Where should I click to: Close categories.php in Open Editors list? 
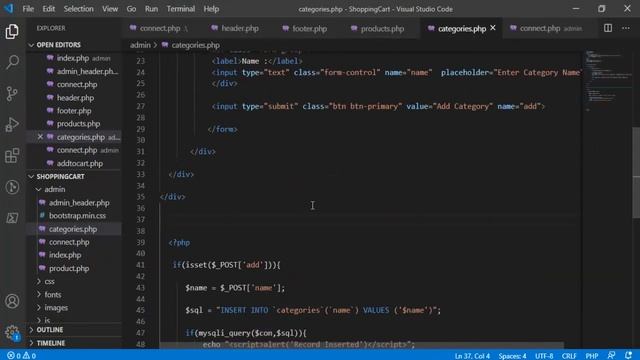(40, 137)
